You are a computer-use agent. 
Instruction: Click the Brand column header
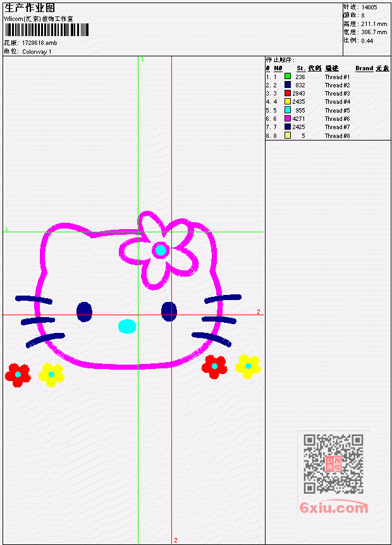click(364, 68)
